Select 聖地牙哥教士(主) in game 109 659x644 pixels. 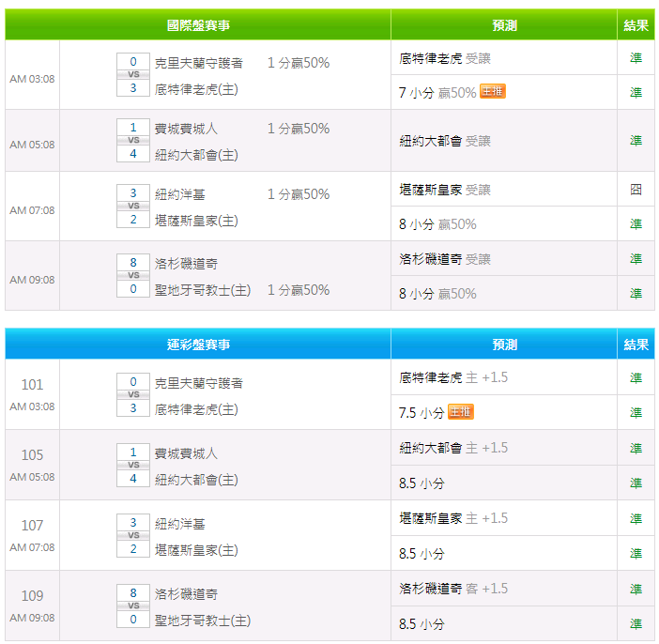click(203, 621)
